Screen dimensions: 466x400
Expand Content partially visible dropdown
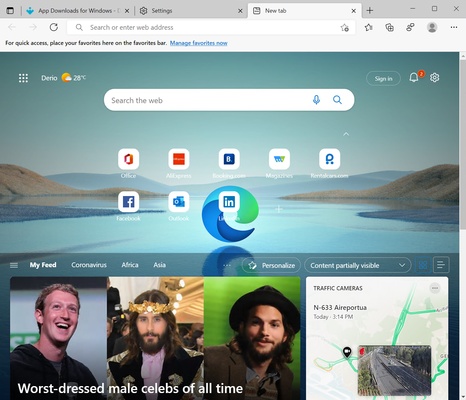357,265
